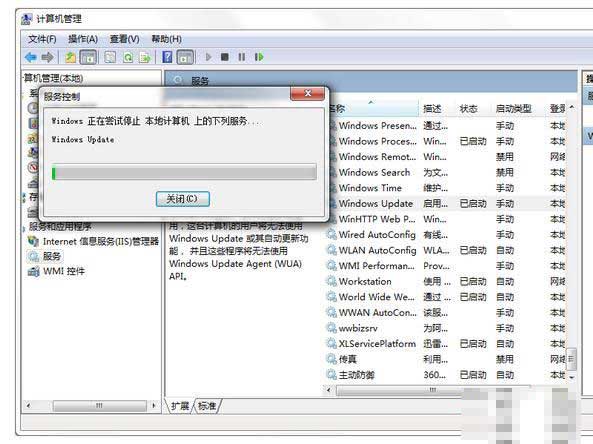Select the 服务 node in the tree
Viewport: 593px width, 444px height.
click(52, 256)
